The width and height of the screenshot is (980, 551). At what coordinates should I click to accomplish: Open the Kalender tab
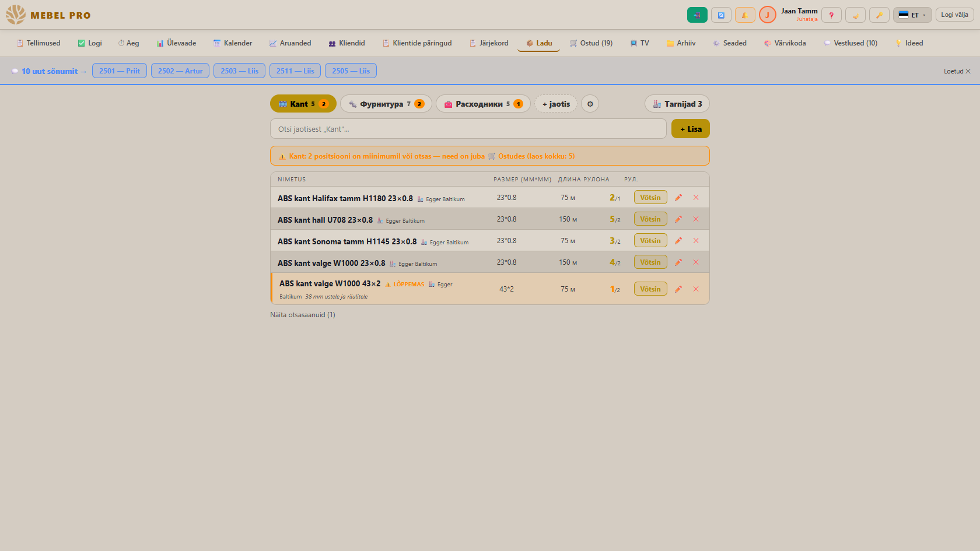coord(233,43)
